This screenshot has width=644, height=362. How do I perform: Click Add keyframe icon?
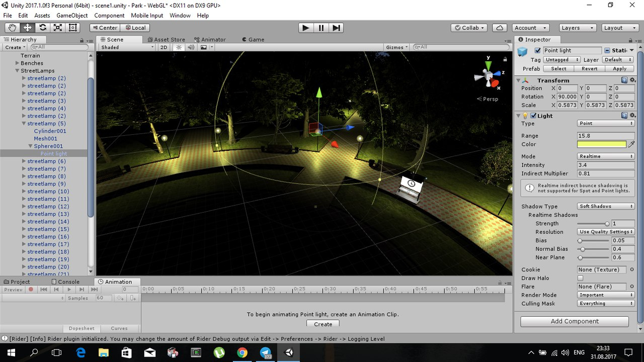[120, 298]
